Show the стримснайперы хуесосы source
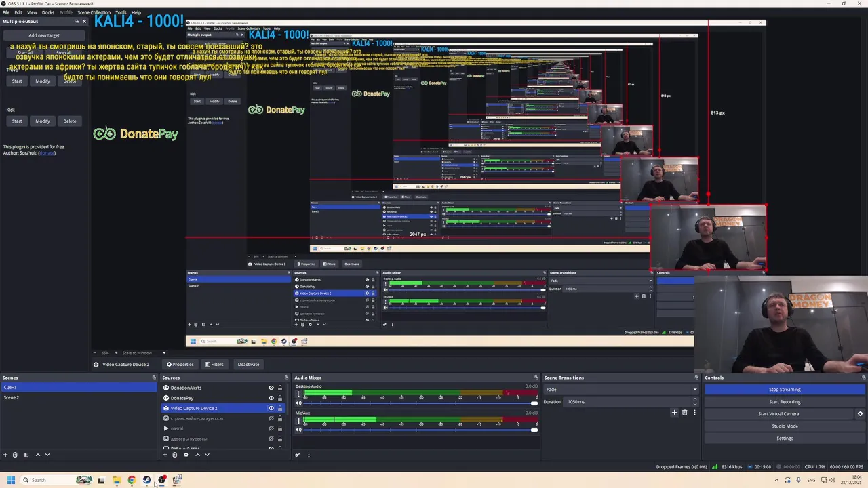Viewport: 868px width, 488px height. 271,418
